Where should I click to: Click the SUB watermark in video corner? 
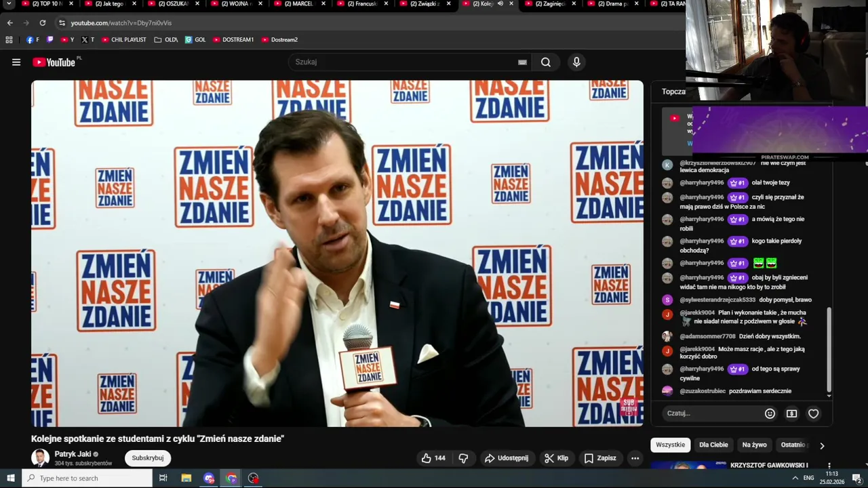[629, 406]
